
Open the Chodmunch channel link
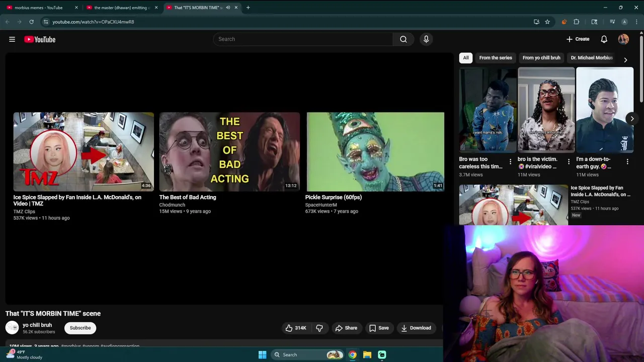[172, 205]
